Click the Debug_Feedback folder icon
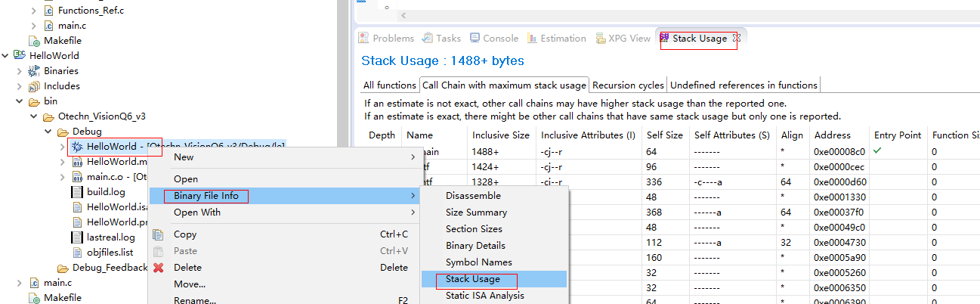The height and width of the screenshot is (304, 980). tap(63, 268)
